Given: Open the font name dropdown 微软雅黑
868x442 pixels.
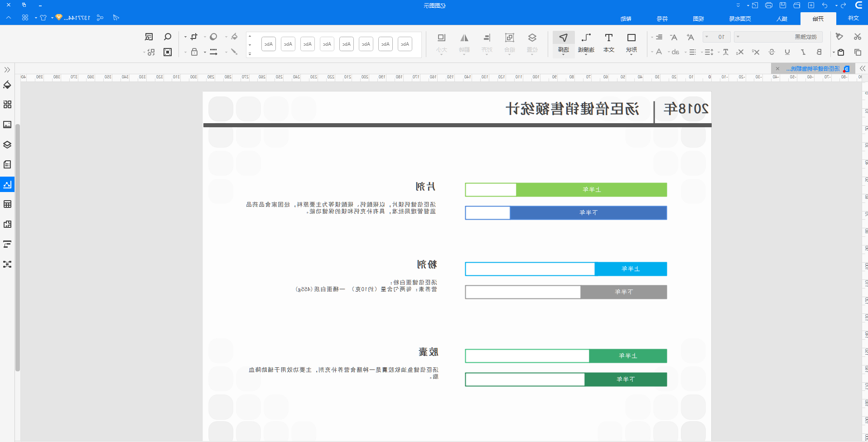Looking at the screenshot, I should click(x=778, y=37).
